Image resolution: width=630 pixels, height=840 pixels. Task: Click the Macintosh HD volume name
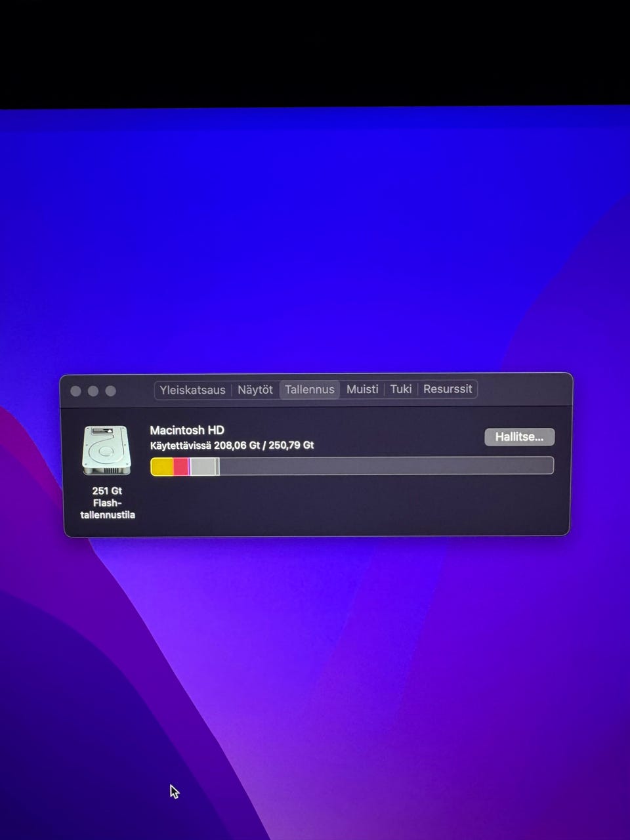[x=187, y=430]
